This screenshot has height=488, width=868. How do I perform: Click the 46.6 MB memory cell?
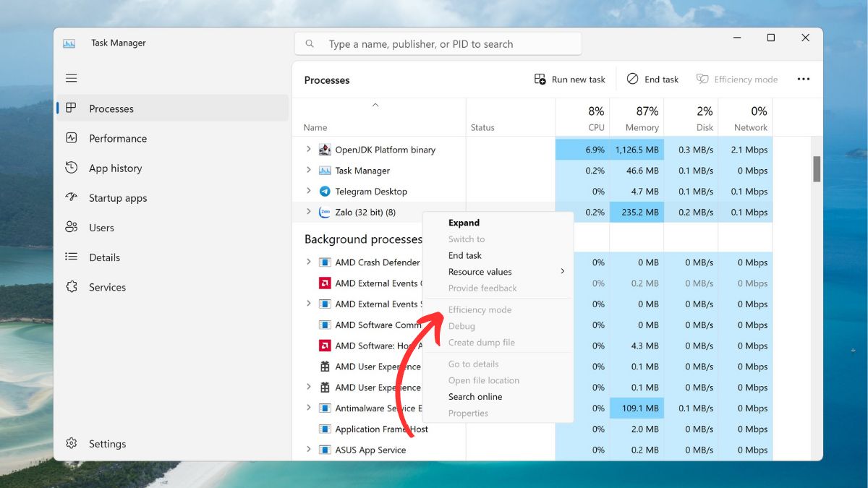coord(637,171)
